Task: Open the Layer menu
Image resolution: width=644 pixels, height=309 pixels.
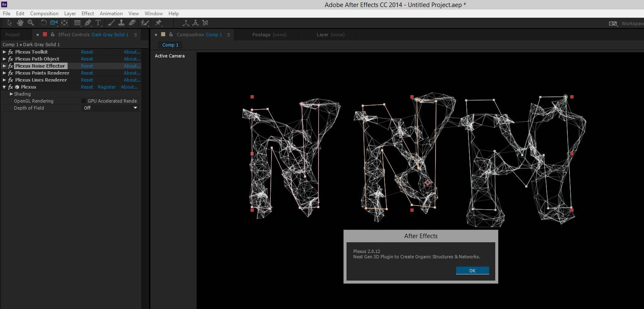Action: pyautogui.click(x=70, y=14)
